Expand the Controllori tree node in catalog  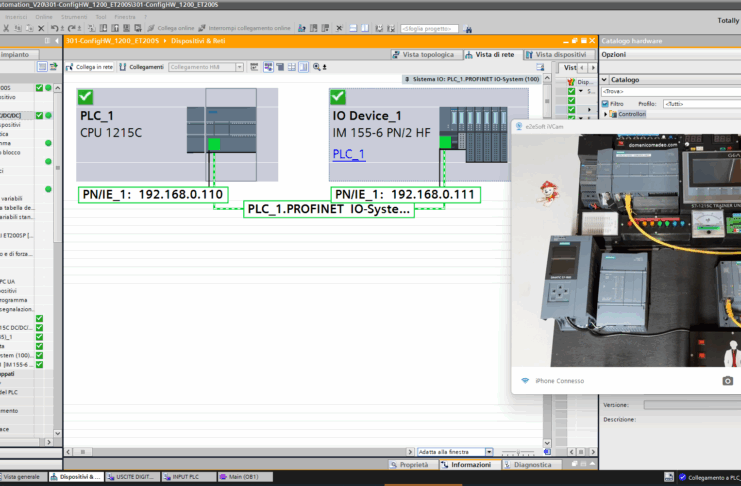pos(605,114)
